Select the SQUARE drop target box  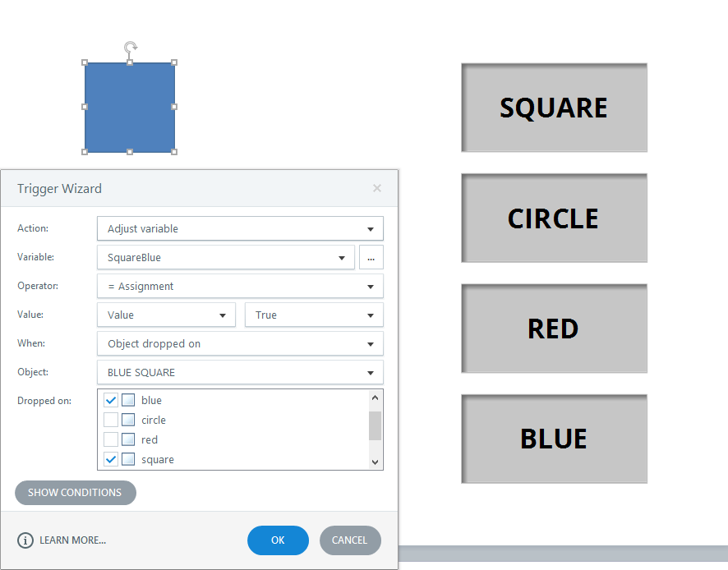click(555, 108)
